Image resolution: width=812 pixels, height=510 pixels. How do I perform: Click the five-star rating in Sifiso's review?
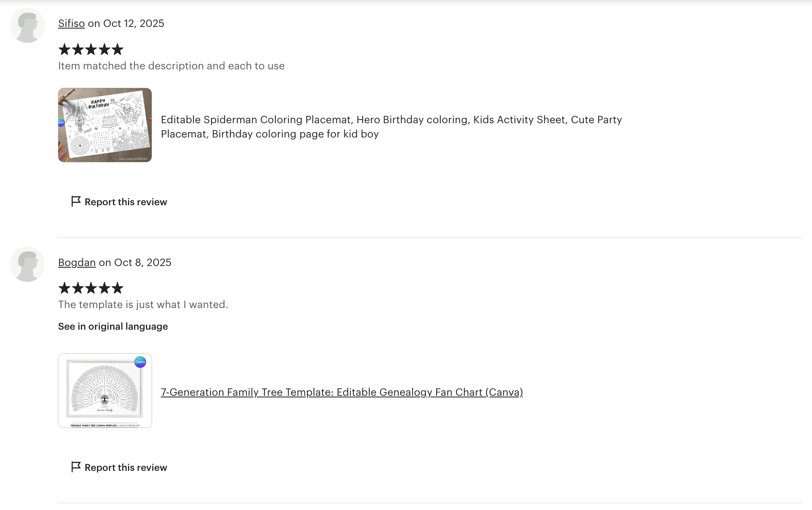click(x=91, y=49)
